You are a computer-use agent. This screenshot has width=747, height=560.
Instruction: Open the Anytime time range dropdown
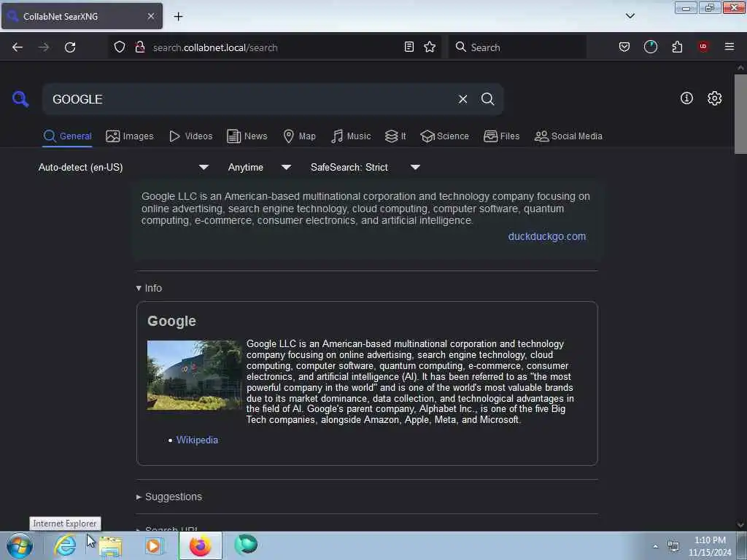tap(259, 167)
